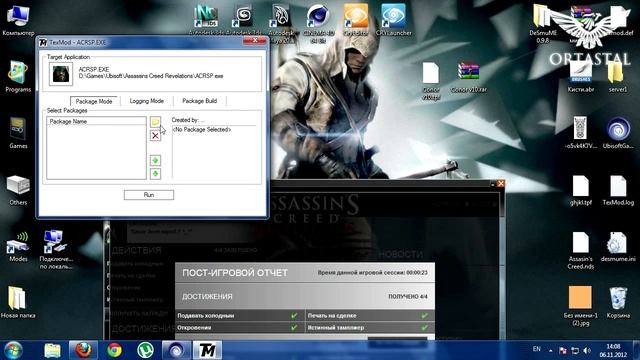This screenshot has width=640, height=360.
Task: Open Windows Explorer from the taskbar
Action: point(52,350)
